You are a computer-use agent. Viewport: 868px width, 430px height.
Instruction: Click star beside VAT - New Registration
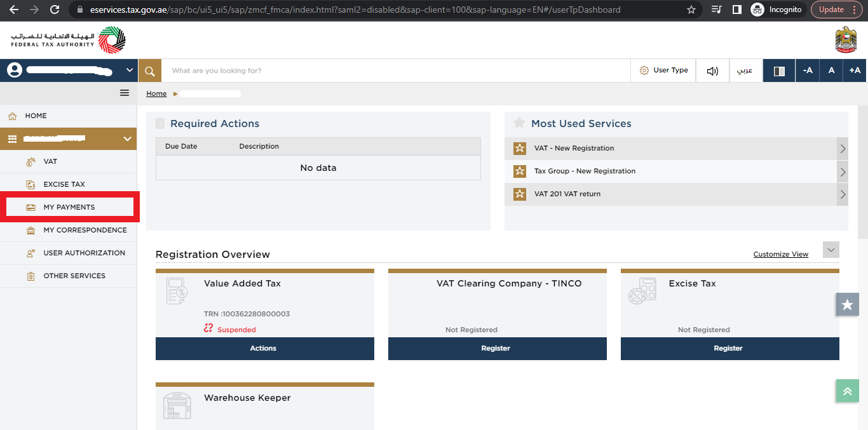point(520,148)
